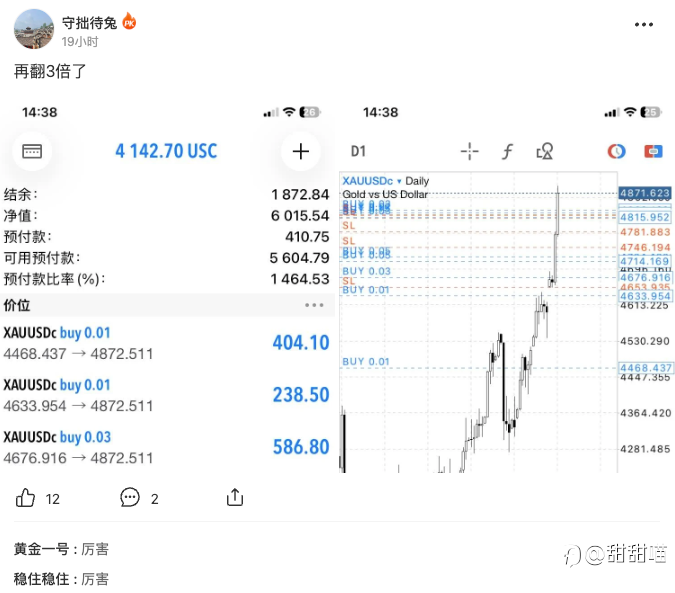Share the post using share icon
The height and width of the screenshot is (593, 675).
click(235, 497)
